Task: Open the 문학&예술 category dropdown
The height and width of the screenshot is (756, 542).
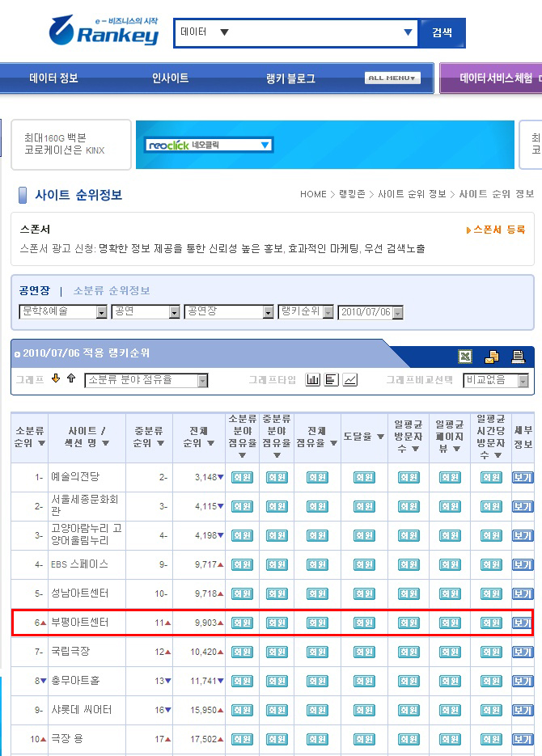Action: click(x=62, y=312)
